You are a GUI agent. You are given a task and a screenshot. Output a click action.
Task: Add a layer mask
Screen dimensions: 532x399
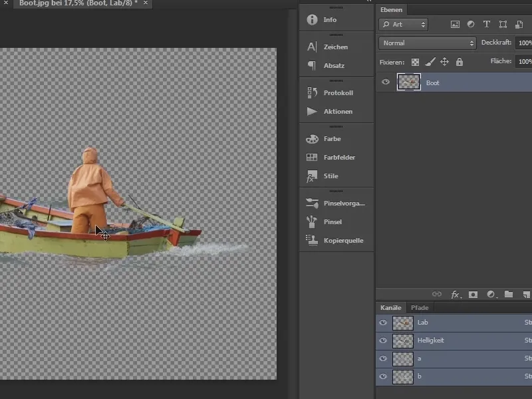click(x=473, y=294)
